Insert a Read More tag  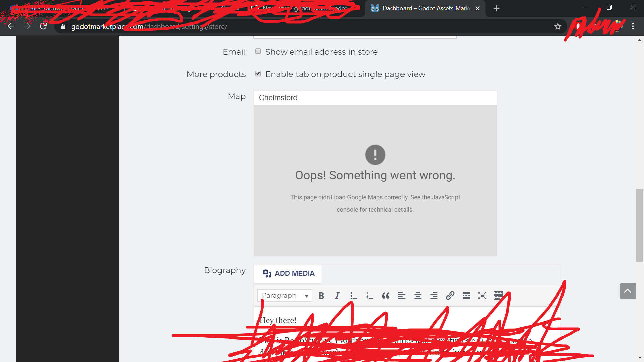tap(466, 296)
